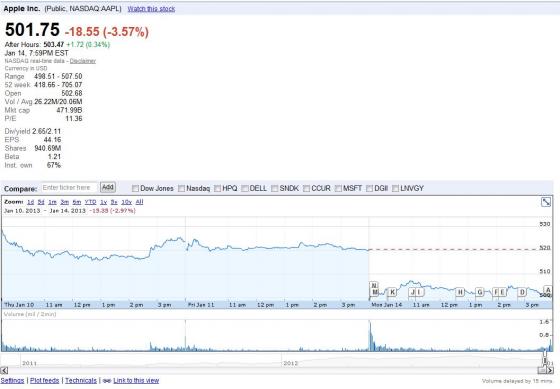Open the Technicals link
This screenshot has height=389, width=560.
[81, 380]
